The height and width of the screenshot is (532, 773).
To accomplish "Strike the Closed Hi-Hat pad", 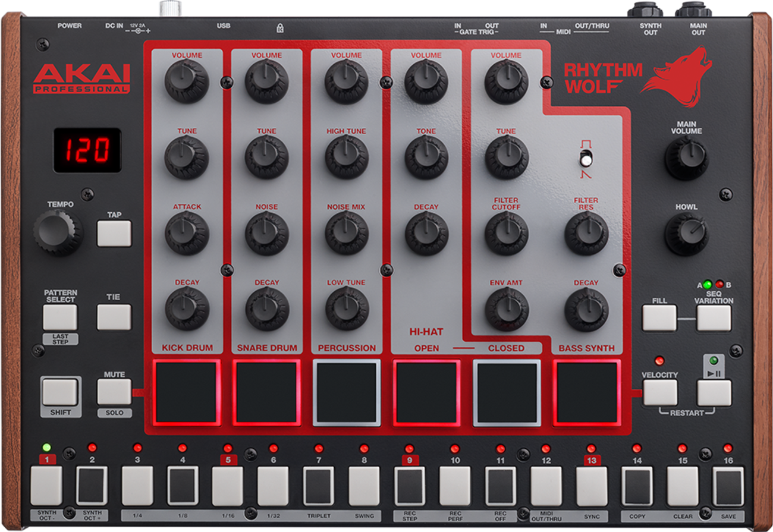I will tap(507, 392).
